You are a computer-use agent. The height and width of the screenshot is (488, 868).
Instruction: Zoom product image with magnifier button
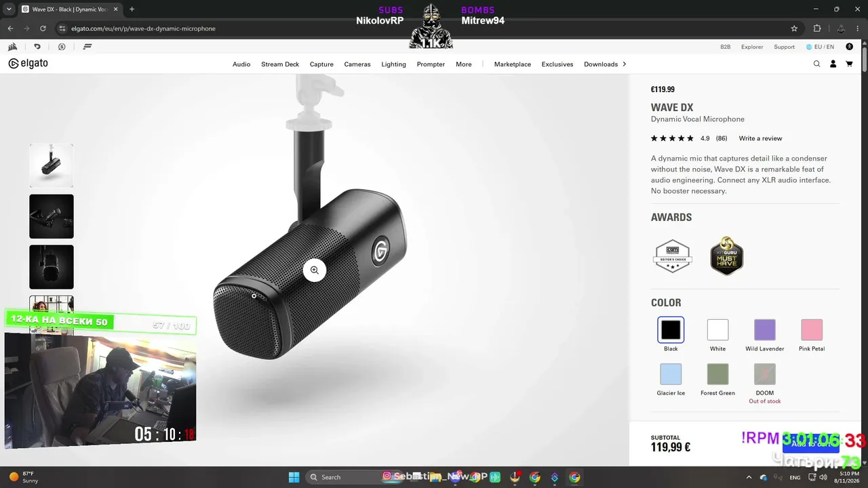coord(315,270)
